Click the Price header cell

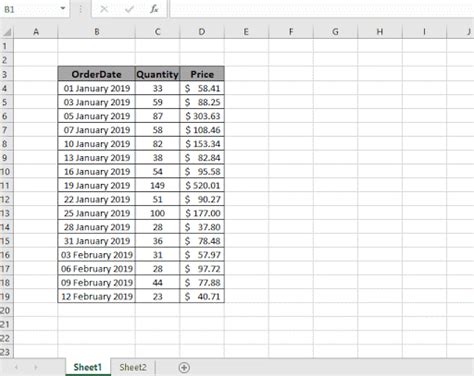[202, 74]
